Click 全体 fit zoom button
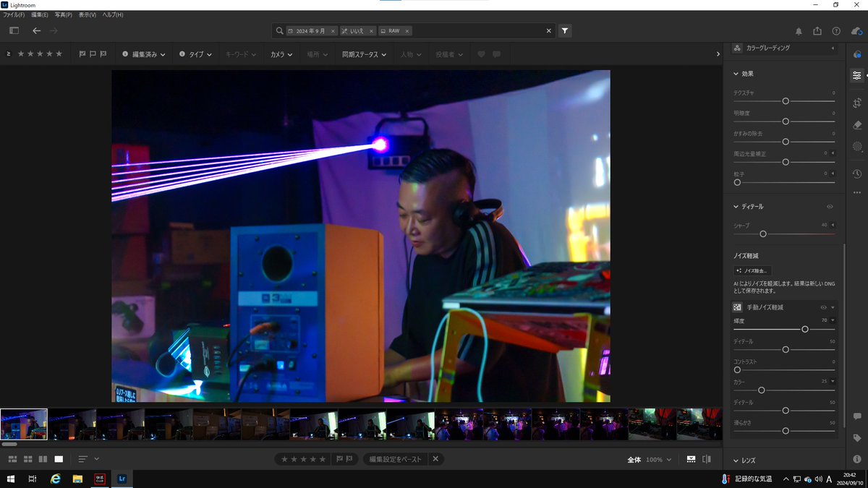 (x=634, y=460)
